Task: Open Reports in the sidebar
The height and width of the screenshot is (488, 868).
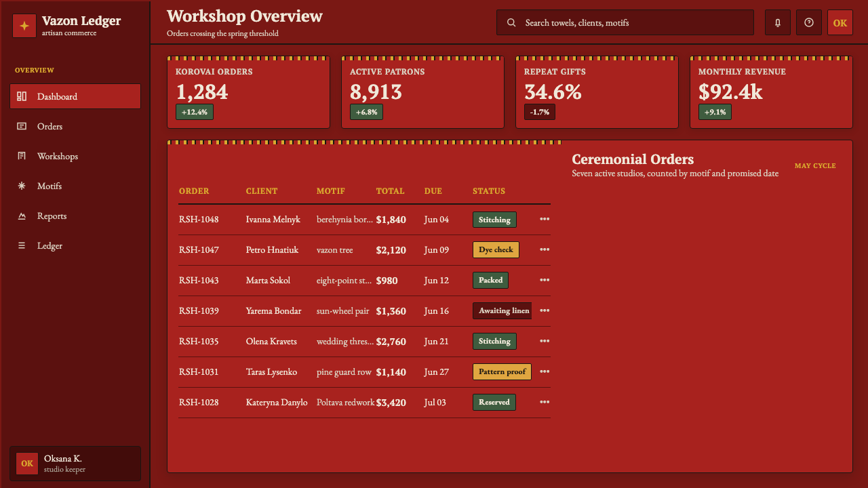Action: (x=75, y=216)
